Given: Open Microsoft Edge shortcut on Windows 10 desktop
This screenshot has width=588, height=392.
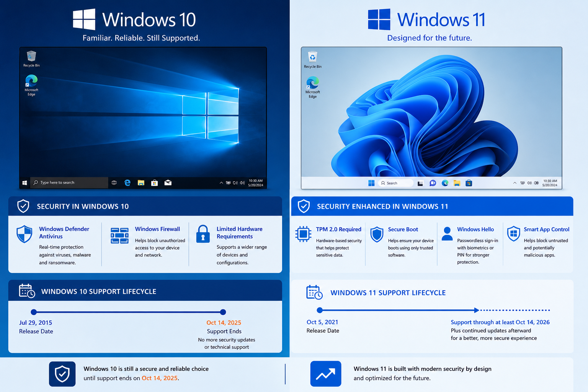Looking at the screenshot, I should (31, 85).
